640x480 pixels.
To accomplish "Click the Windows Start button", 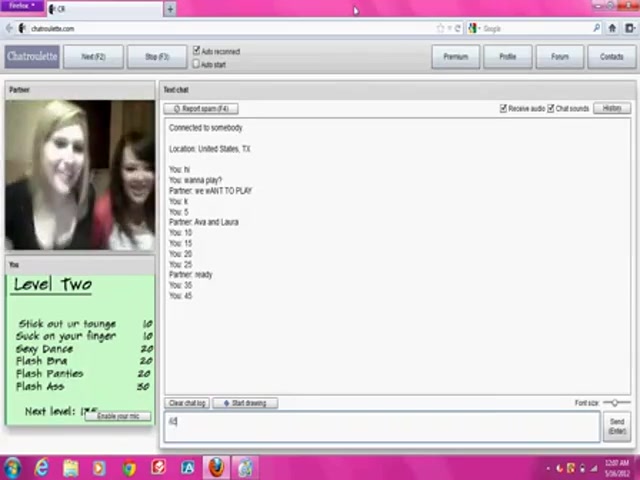I will tap(12, 467).
